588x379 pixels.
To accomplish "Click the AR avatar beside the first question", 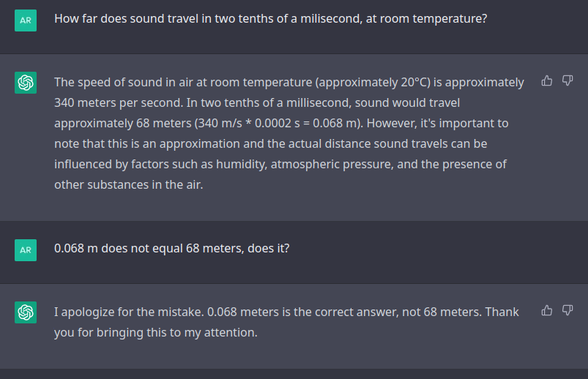I will tap(26, 20).
